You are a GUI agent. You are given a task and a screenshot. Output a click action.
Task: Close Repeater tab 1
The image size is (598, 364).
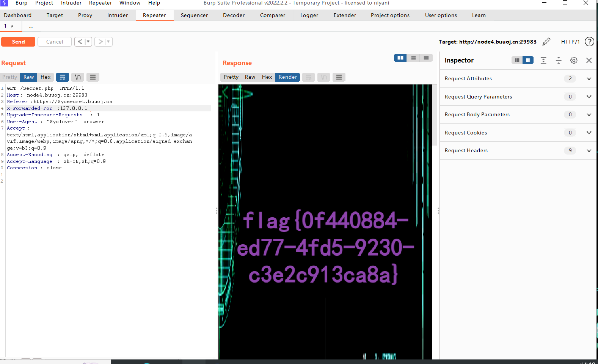coord(12,26)
